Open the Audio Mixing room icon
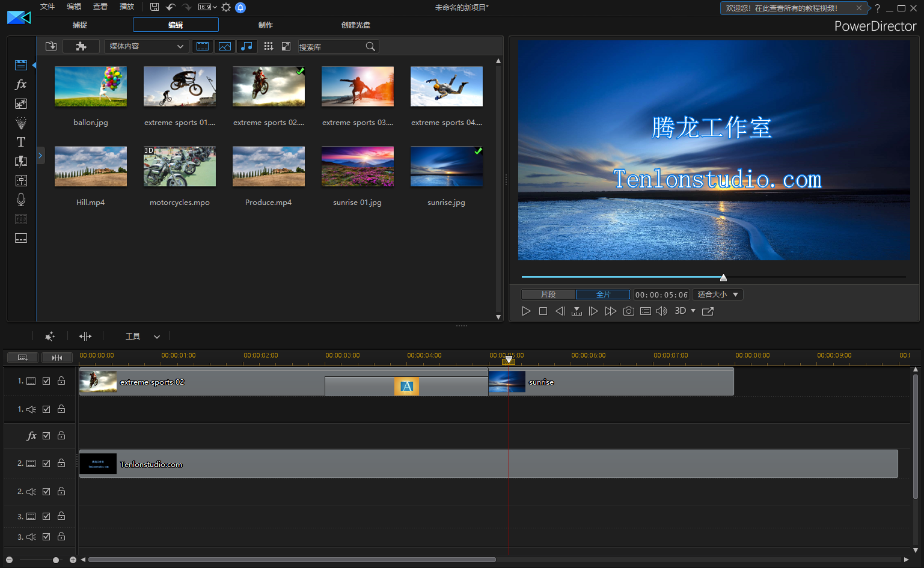This screenshot has width=924, height=568. click(x=21, y=180)
